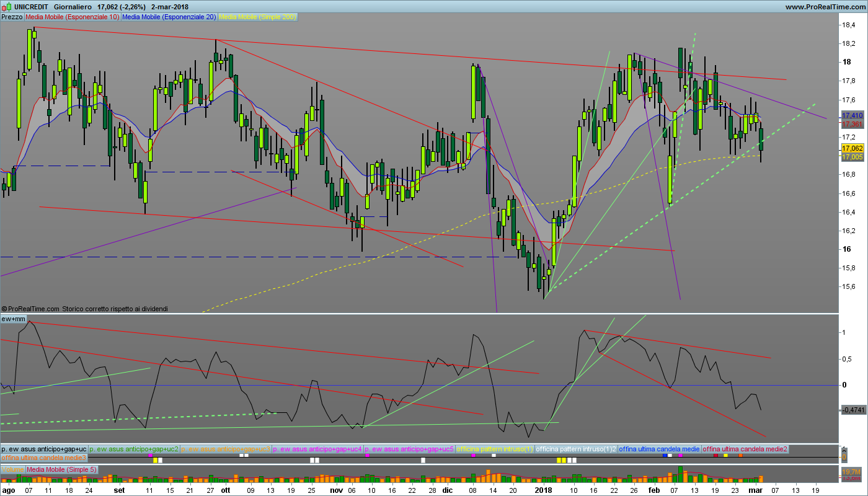This screenshot has height=496, width=868.
Task: Click the Giornaliero timeframe text
Action: 74,7
